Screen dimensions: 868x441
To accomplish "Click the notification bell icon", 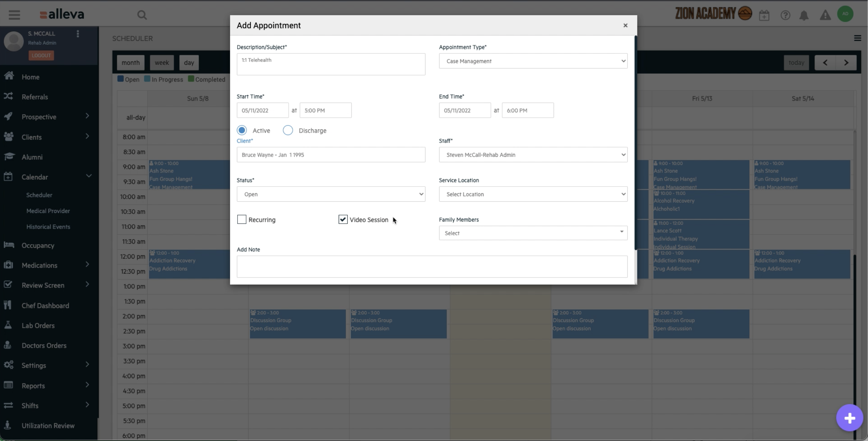I will coord(804,15).
